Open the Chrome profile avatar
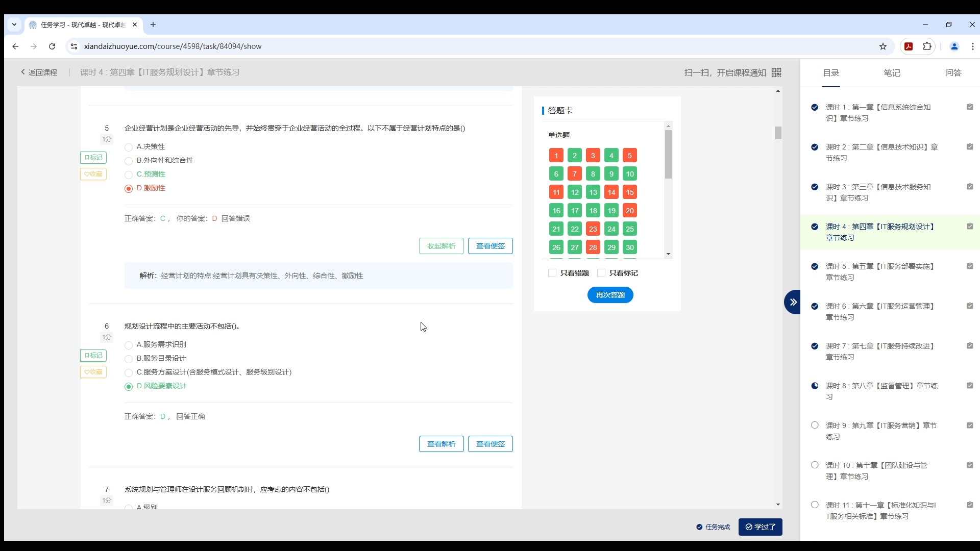980x551 pixels. click(x=954, y=46)
